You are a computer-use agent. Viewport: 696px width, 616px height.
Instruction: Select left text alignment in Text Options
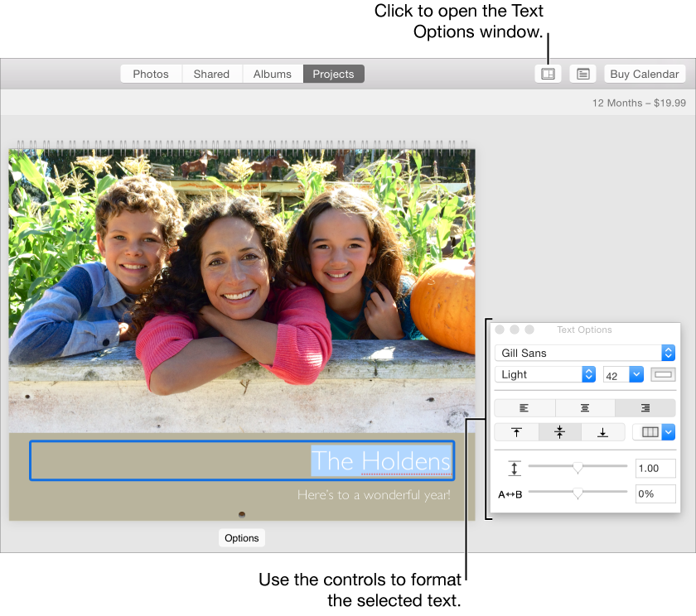(524, 407)
